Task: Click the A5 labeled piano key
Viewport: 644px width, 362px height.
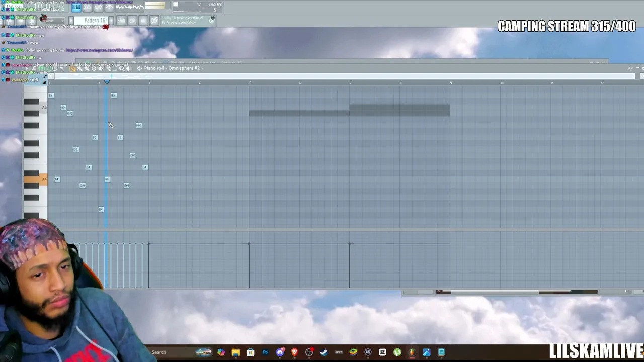Action: 36,107
